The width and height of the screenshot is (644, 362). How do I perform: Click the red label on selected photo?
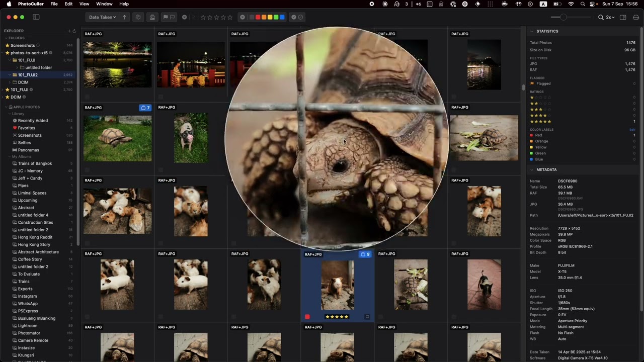(x=307, y=317)
